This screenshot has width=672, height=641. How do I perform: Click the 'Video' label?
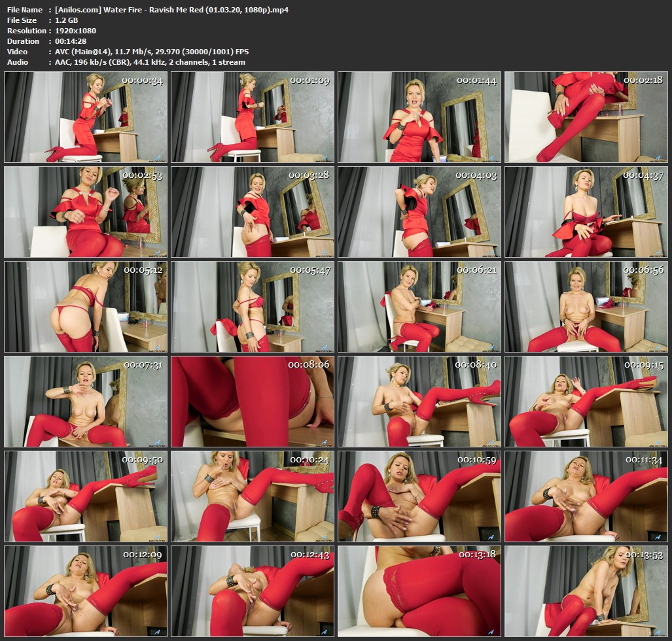click(17, 52)
